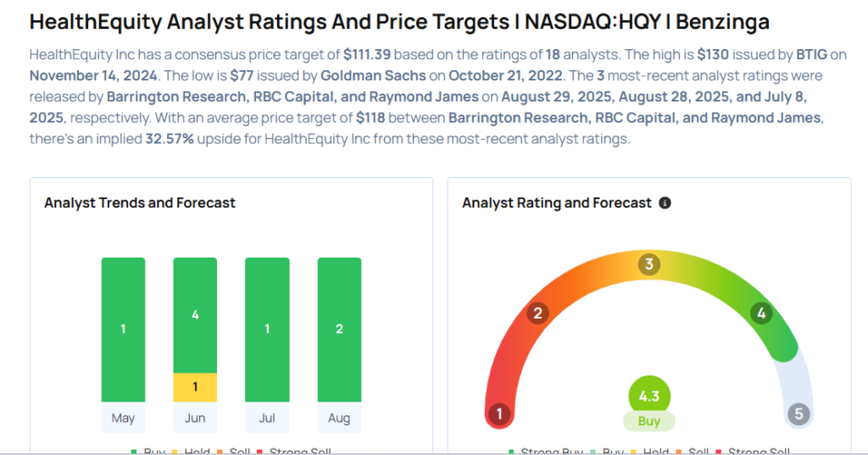The width and height of the screenshot is (868, 455).
Task: Select the July green bar
Action: click(x=267, y=330)
